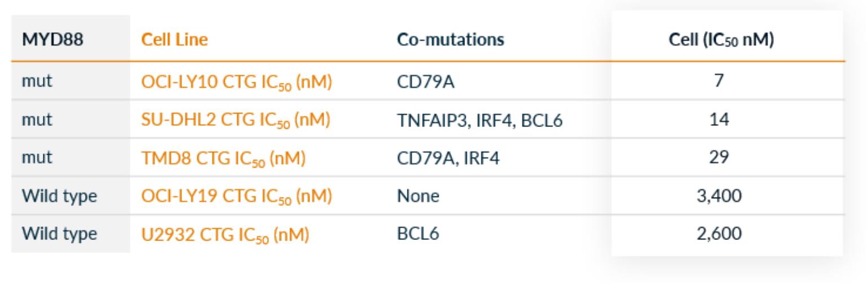Viewport: 868px width, 284px height.
Task: Click the IC50 value 7
Action: coord(727,81)
